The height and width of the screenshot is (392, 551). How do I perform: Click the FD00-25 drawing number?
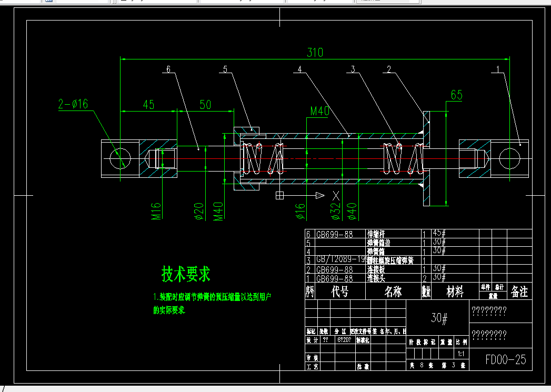pos(506,359)
